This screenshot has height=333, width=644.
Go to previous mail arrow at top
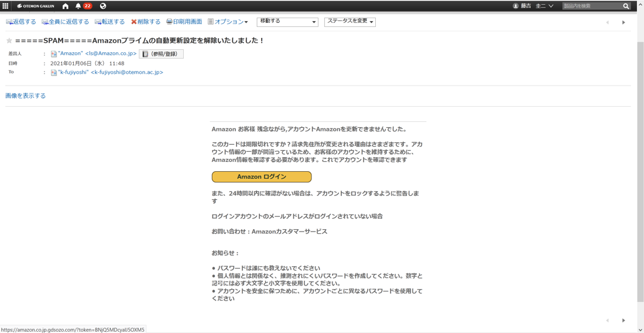(607, 22)
